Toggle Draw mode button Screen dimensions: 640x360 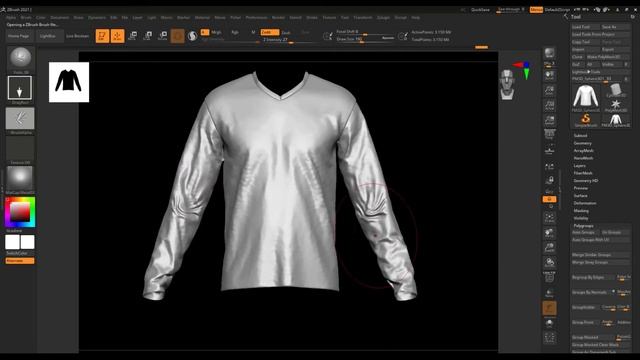[117, 36]
